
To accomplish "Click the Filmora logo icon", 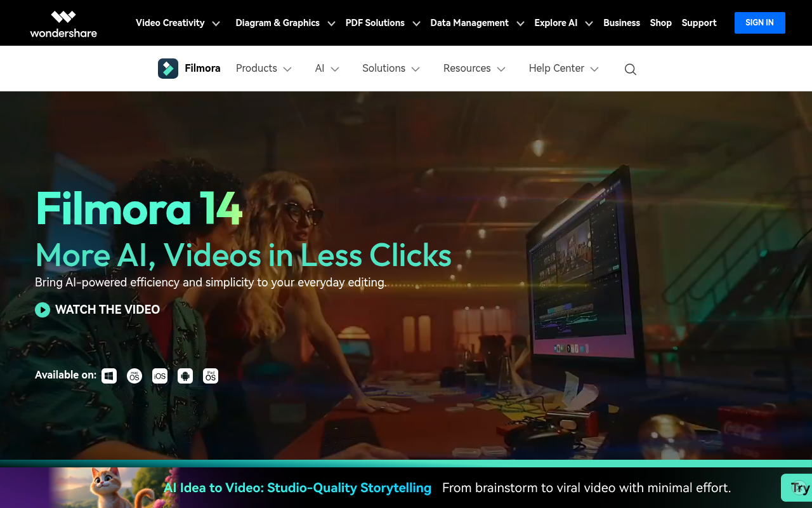I will (167, 68).
